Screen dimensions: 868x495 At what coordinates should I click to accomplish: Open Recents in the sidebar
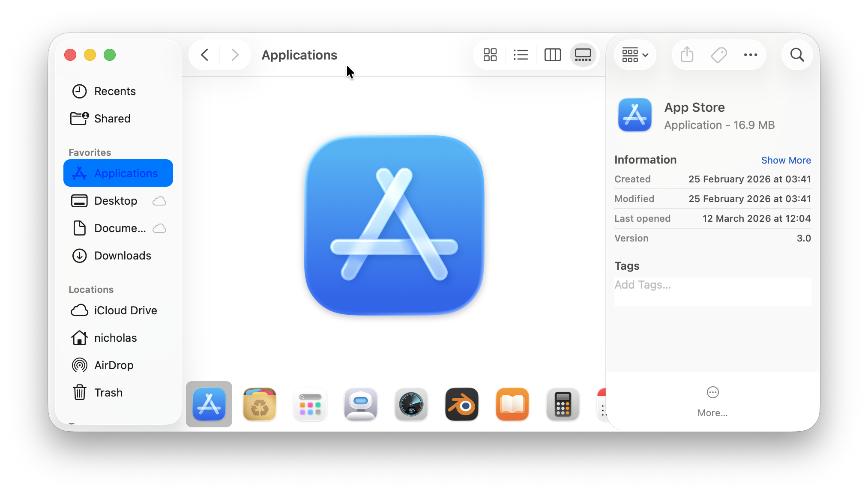[x=118, y=91]
